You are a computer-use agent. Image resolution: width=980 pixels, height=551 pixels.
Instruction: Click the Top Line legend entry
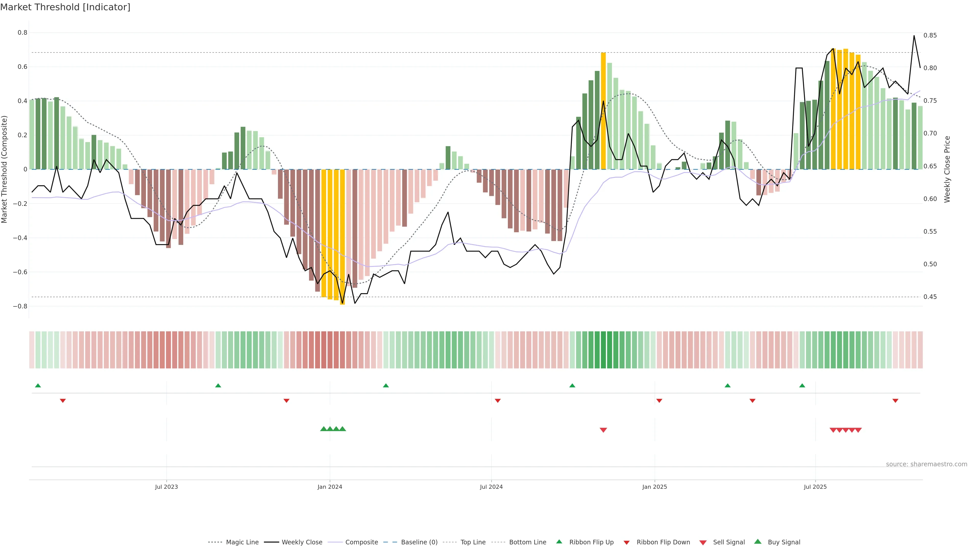pos(473,542)
